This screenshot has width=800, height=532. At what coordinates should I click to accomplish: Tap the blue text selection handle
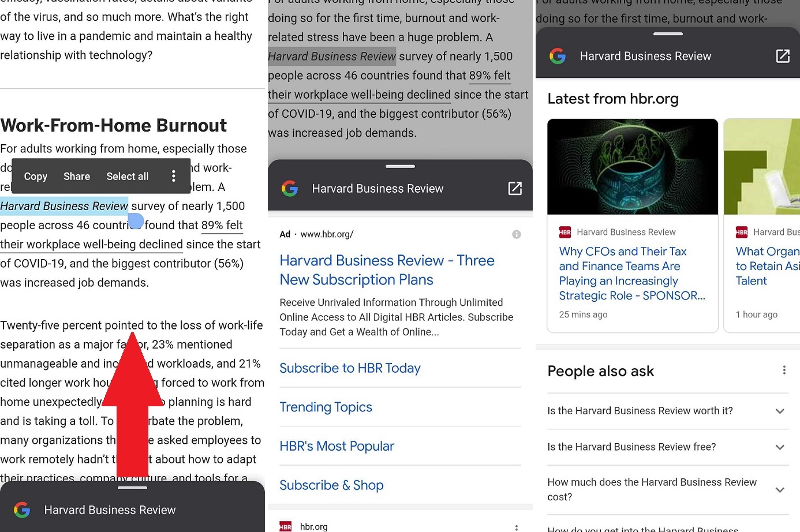[136, 220]
